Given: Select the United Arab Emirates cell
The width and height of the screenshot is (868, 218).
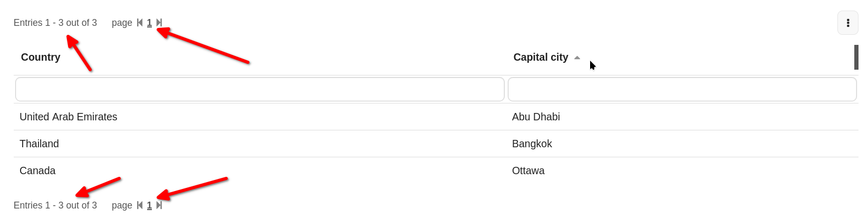Looking at the screenshot, I should click(x=69, y=117).
